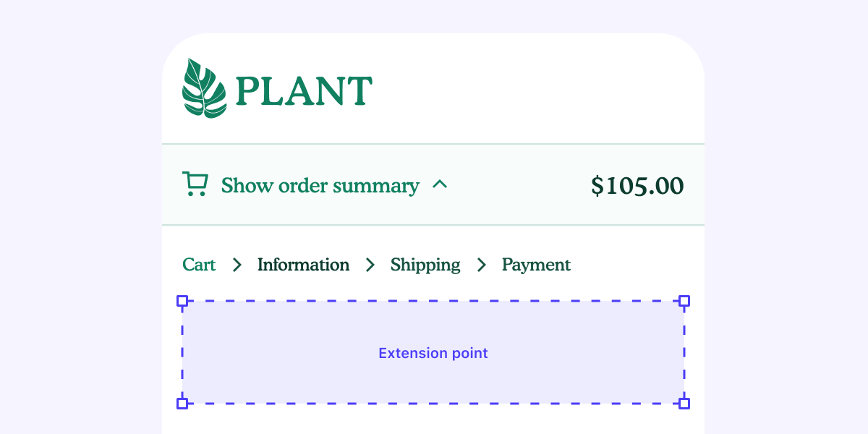868x434 pixels.
Task: Open the Shipping breadcrumb step
Action: [x=425, y=265]
